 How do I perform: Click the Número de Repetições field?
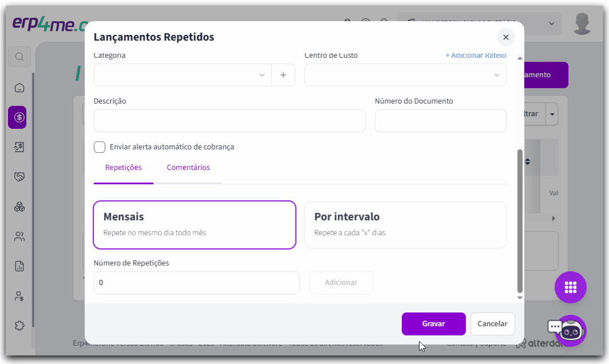pos(196,282)
